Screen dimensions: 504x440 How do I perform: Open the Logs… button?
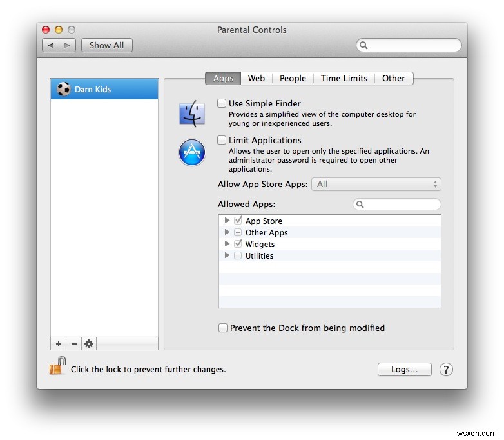click(404, 370)
